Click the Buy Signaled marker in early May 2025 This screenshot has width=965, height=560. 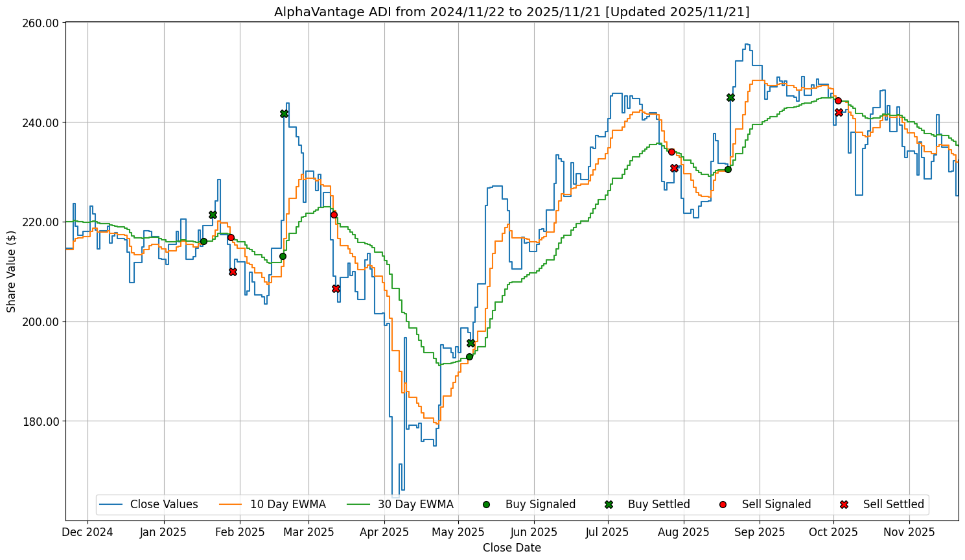tap(469, 356)
